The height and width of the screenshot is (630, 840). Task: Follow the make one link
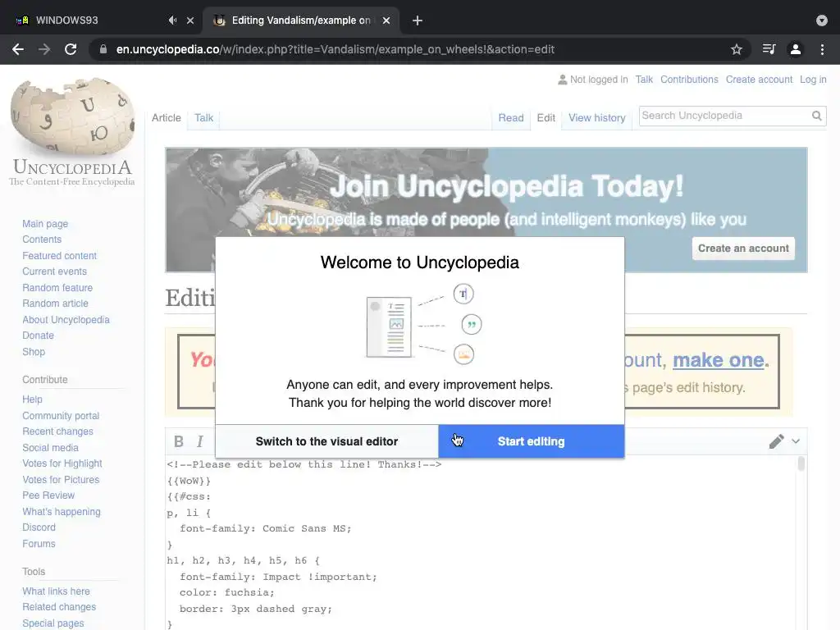click(719, 360)
